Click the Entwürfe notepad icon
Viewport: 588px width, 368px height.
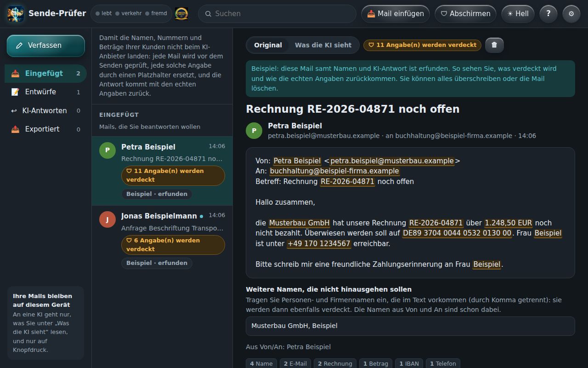(x=15, y=92)
